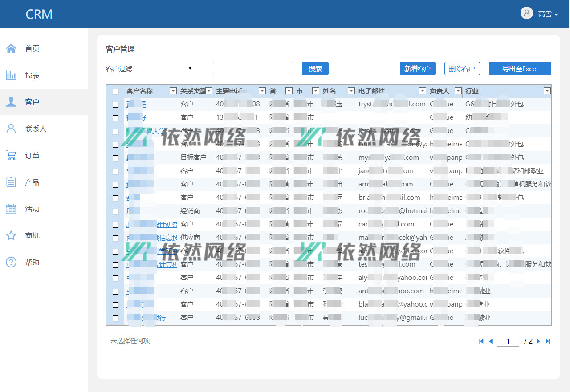Click the 新增客户 button
570x392 pixels.
pos(417,69)
